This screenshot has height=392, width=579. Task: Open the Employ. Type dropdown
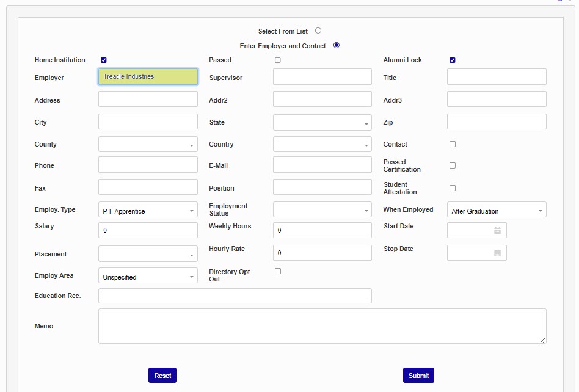(x=148, y=211)
